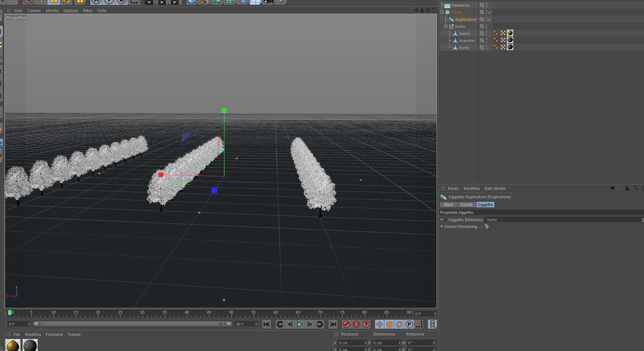This screenshot has height=351, width=644.
Task: Step forward one frame
Action: point(309,324)
